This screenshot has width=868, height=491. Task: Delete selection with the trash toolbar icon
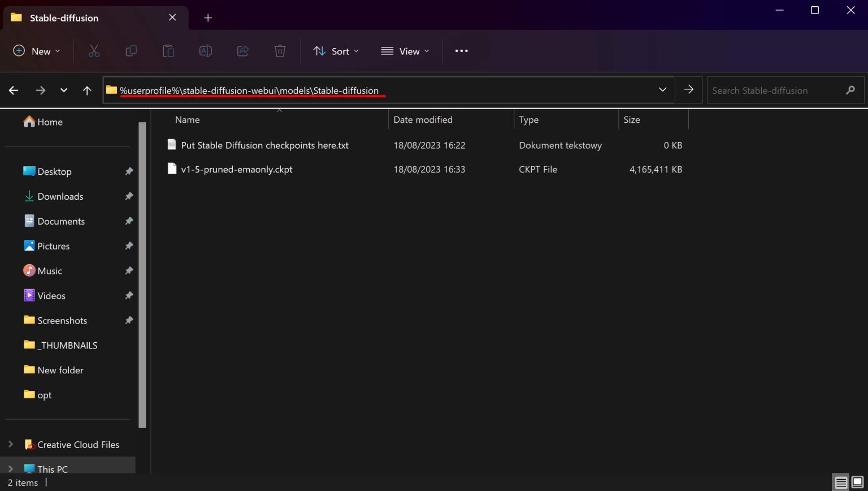[x=280, y=51]
